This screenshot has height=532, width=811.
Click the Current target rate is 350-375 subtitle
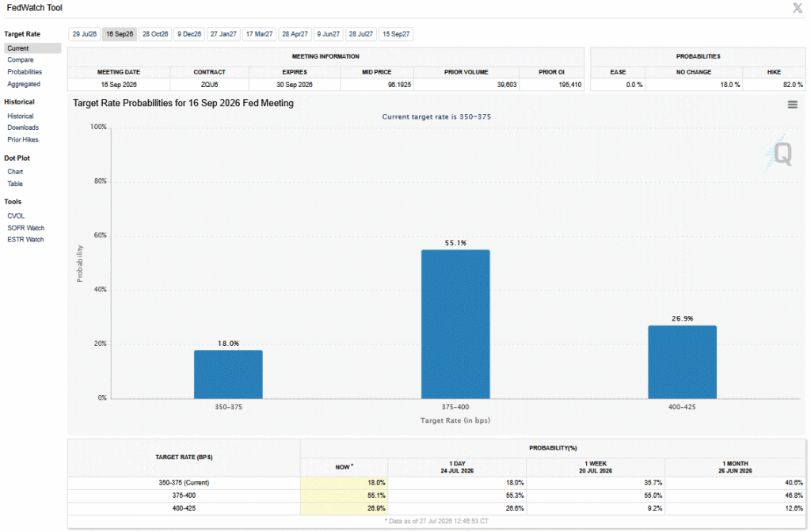[436, 117]
